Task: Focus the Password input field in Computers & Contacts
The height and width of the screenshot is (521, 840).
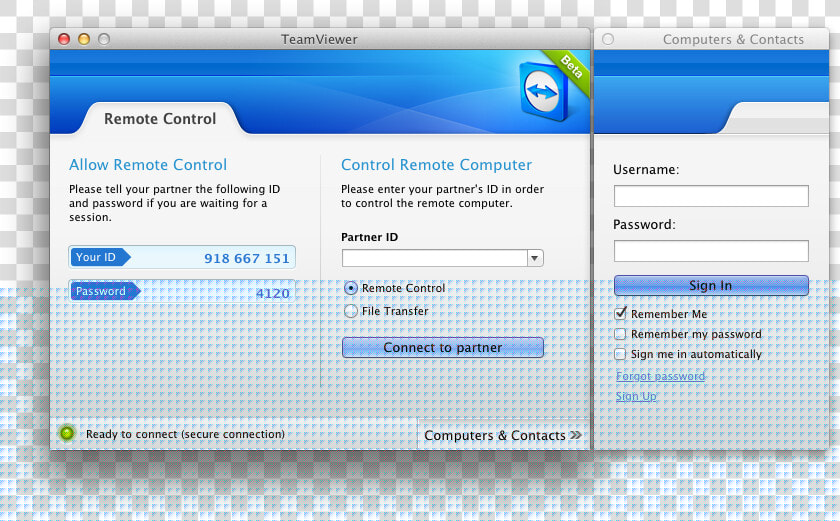Action: [x=711, y=251]
